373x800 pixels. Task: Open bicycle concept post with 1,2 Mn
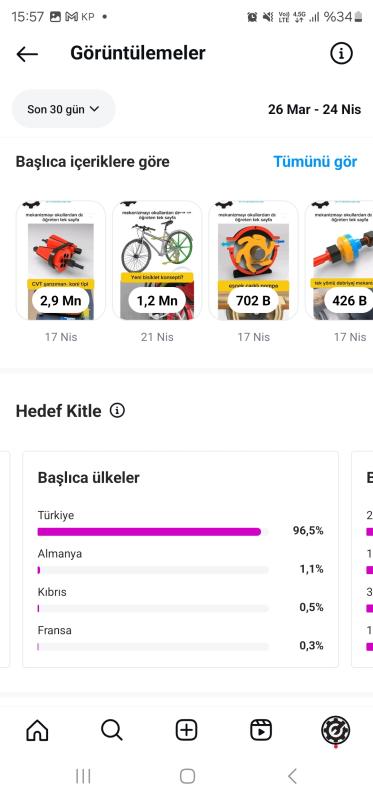tap(157, 260)
